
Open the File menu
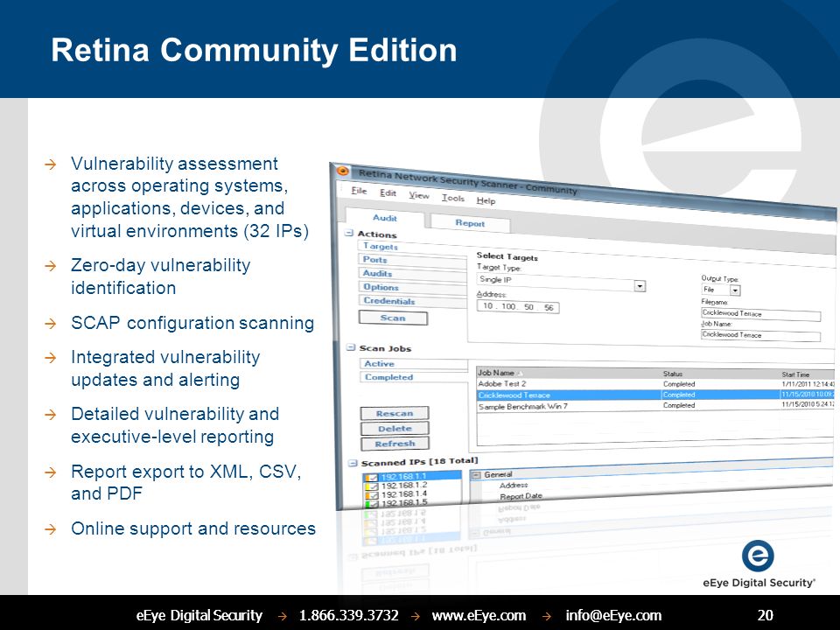359,191
